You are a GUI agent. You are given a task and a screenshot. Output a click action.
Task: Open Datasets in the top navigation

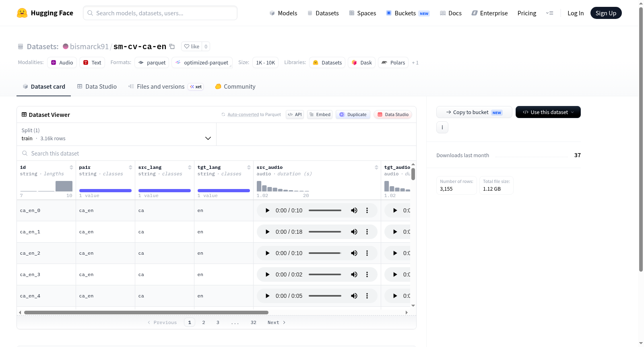coord(323,13)
